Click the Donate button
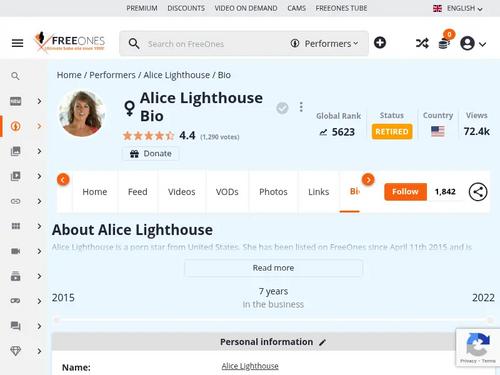Screen dimensions: 500x375 click(x=151, y=154)
